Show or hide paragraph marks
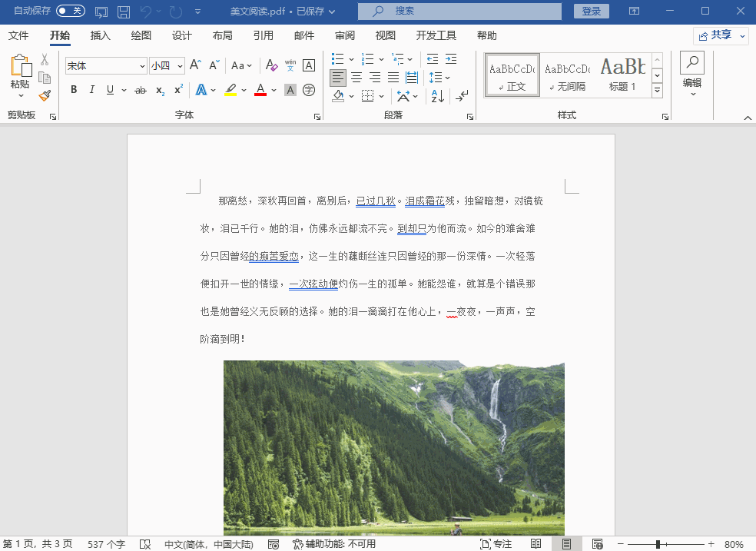756x551 pixels. [x=462, y=96]
